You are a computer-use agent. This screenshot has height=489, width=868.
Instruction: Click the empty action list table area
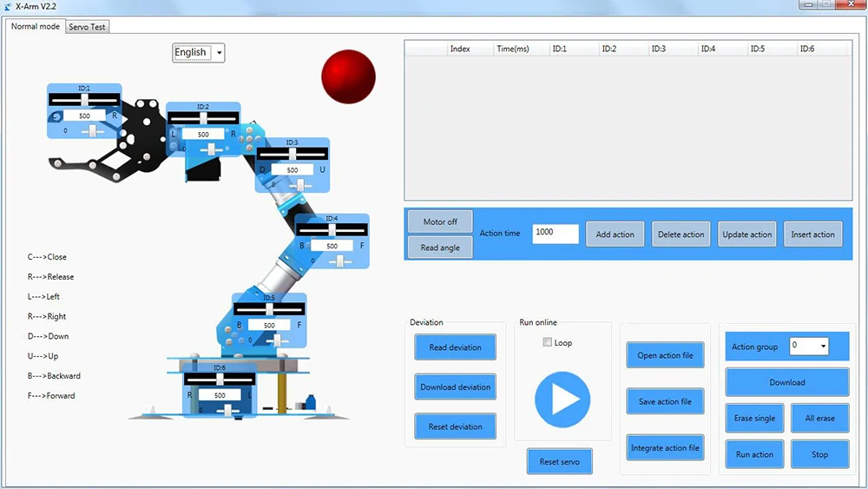(x=628, y=128)
